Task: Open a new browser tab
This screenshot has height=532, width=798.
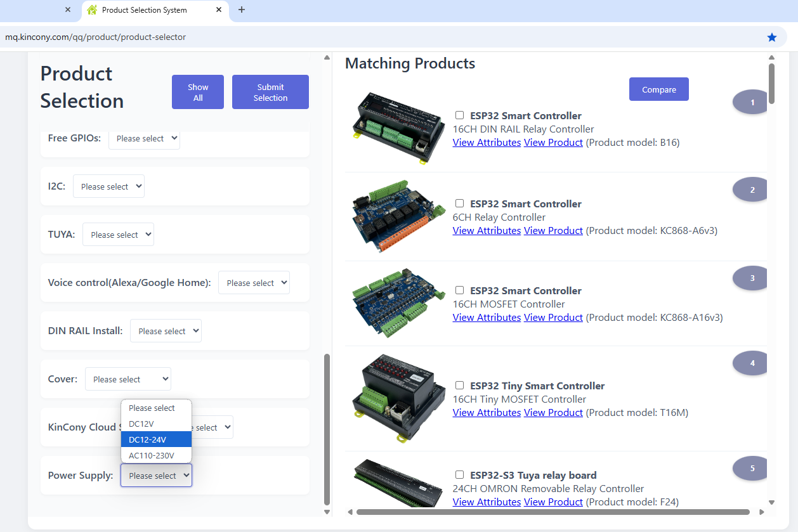Action: [x=242, y=10]
